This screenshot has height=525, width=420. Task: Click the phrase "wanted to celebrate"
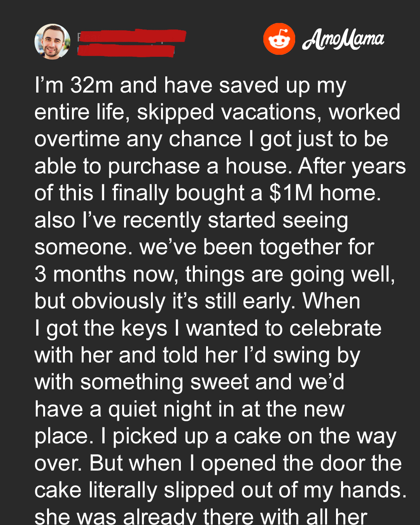coord(284,328)
